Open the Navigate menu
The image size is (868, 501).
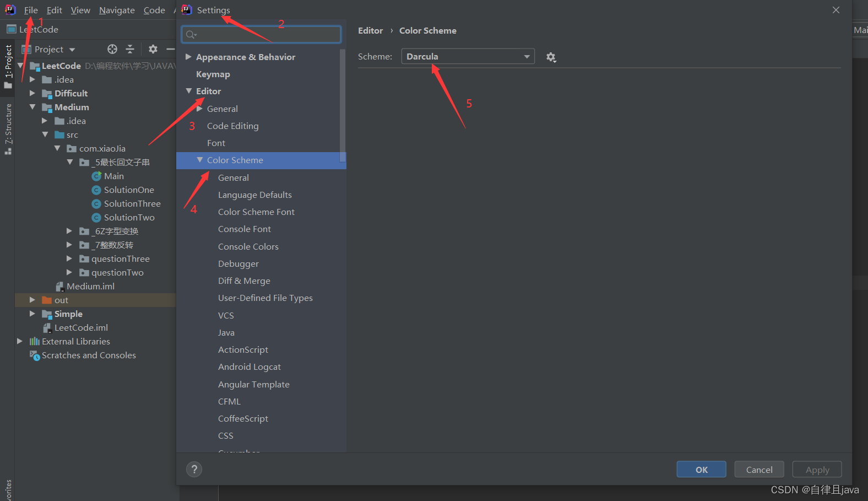point(117,10)
